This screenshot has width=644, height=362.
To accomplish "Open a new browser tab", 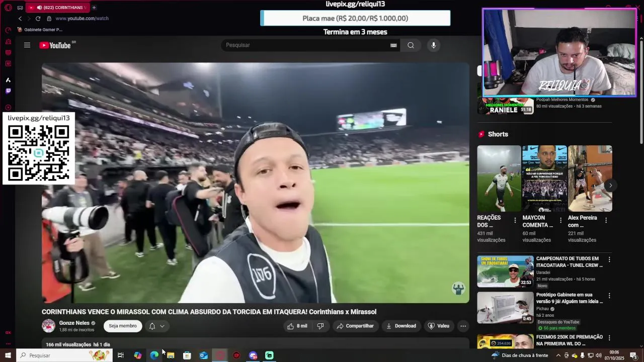I will click(x=94, y=8).
